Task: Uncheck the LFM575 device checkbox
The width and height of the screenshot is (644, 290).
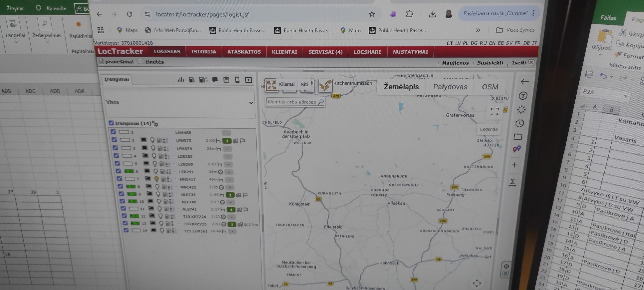Action: (114, 140)
